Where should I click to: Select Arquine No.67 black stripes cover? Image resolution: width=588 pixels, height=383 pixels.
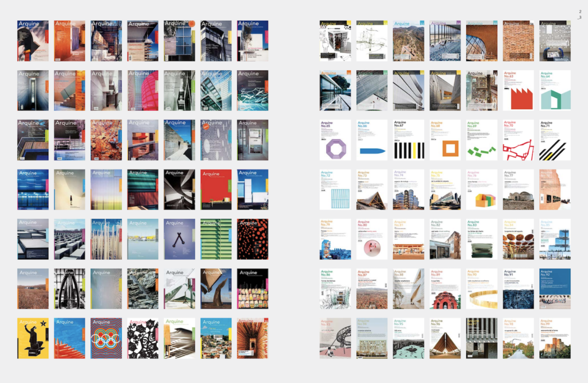pyautogui.click(x=409, y=140)
